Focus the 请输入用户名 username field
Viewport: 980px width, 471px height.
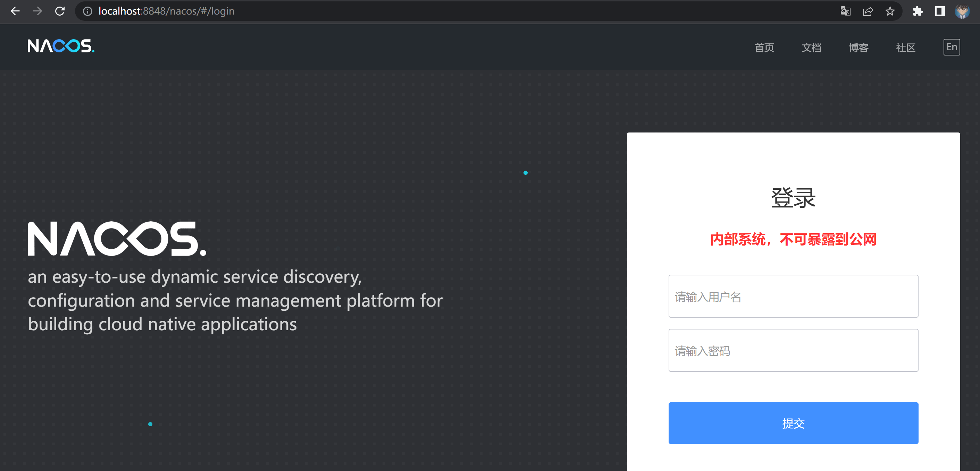[x=793, y=296]
